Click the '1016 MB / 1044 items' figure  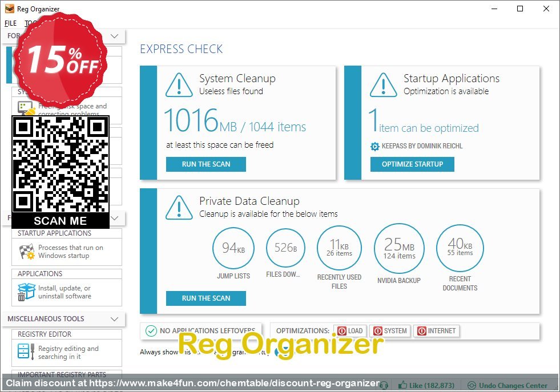(235, 120)
